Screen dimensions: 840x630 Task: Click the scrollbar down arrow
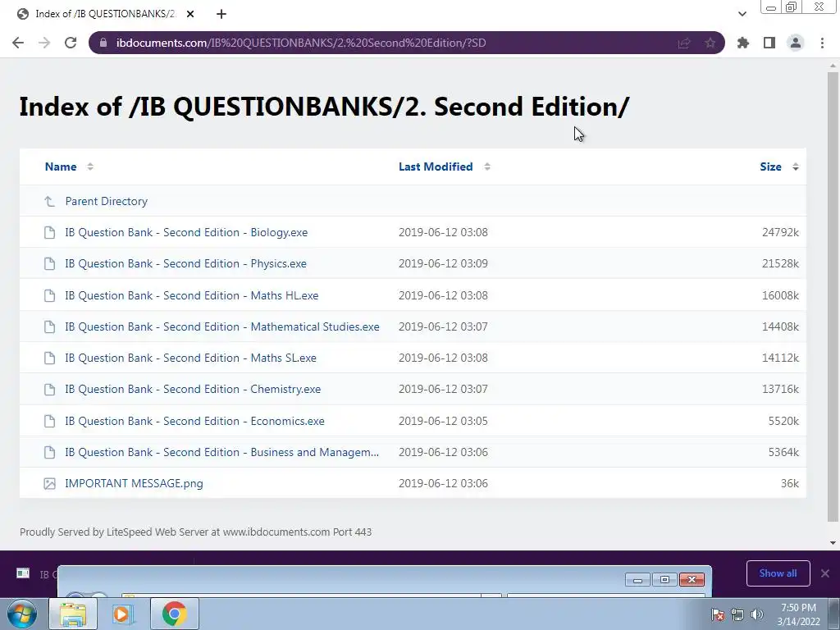833,543
